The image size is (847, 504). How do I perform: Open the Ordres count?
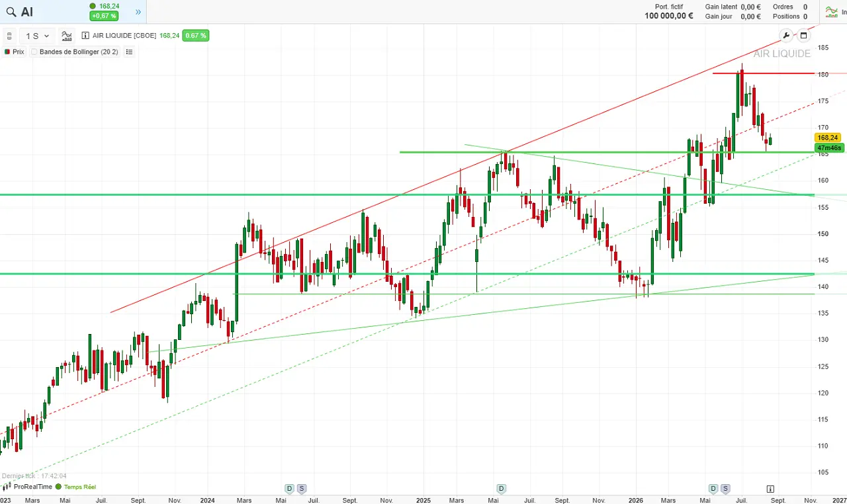(x=805, y=7)
